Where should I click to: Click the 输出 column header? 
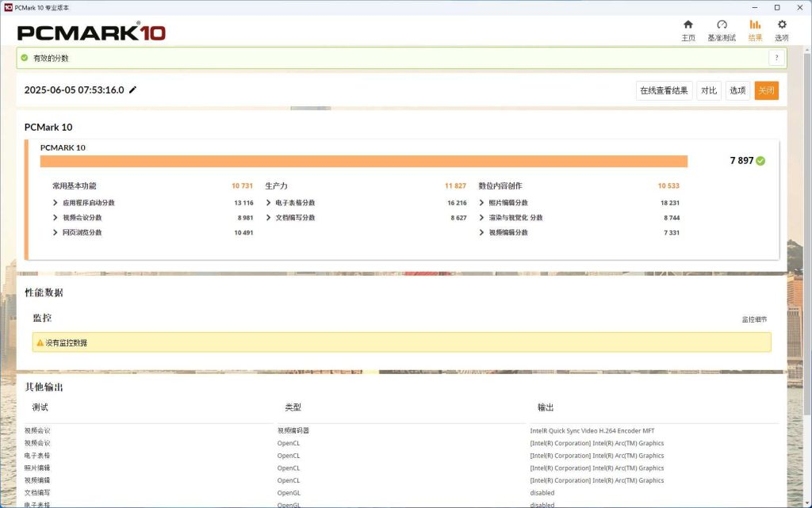[546, 407]
